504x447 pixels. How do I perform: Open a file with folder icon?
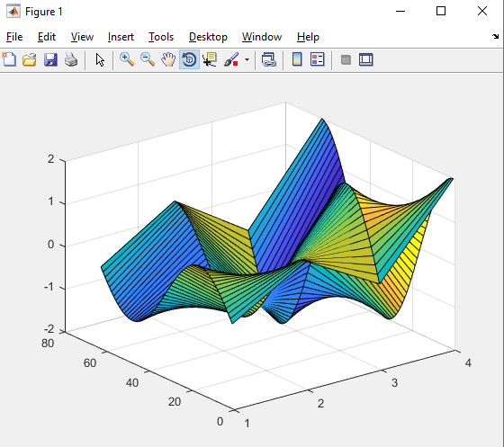pyautogui.click(x=30, y=59)
